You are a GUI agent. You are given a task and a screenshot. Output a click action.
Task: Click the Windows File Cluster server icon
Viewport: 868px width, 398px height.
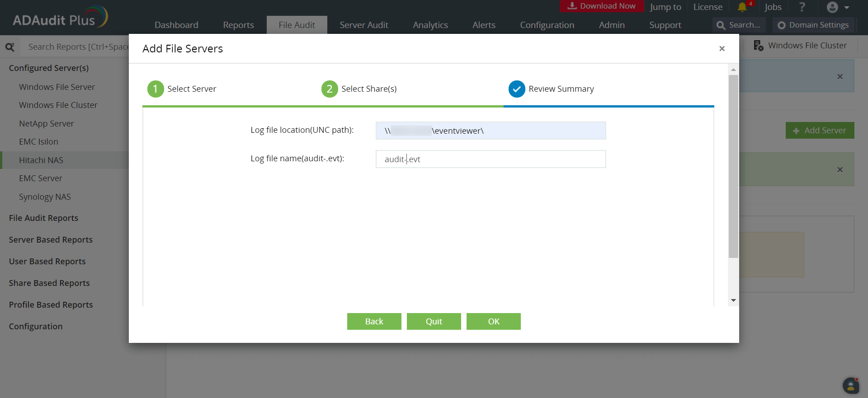[x=758, y=46]
